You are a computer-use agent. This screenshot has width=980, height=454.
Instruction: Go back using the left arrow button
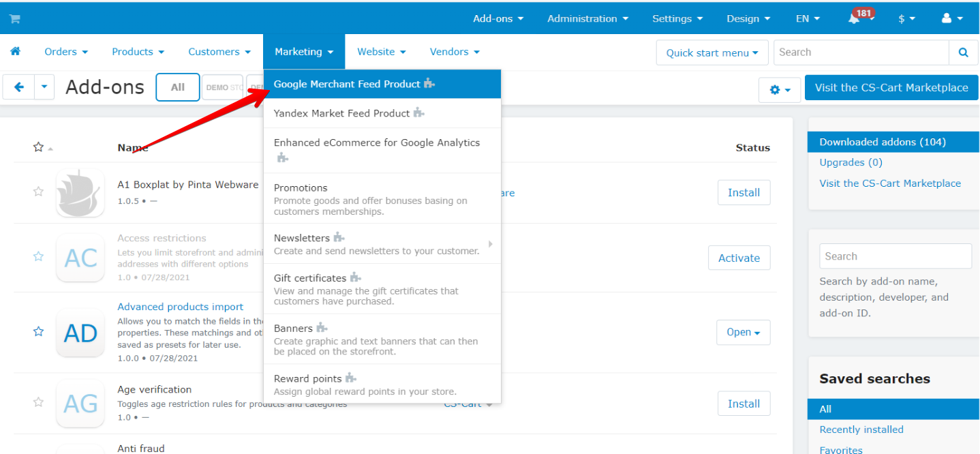point(19,87)
